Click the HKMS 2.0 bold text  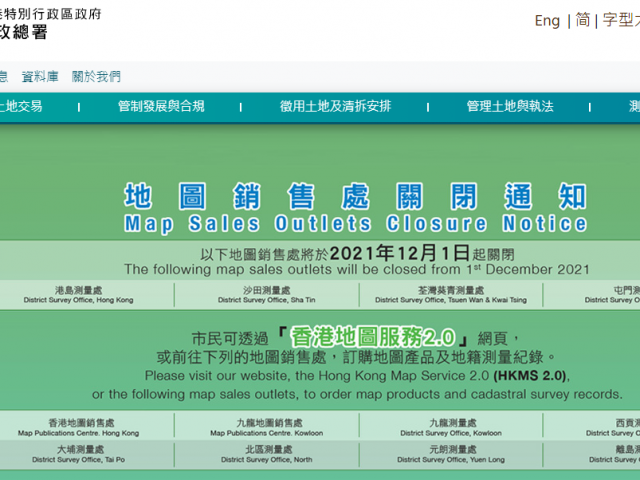click(x=530, y=376)
